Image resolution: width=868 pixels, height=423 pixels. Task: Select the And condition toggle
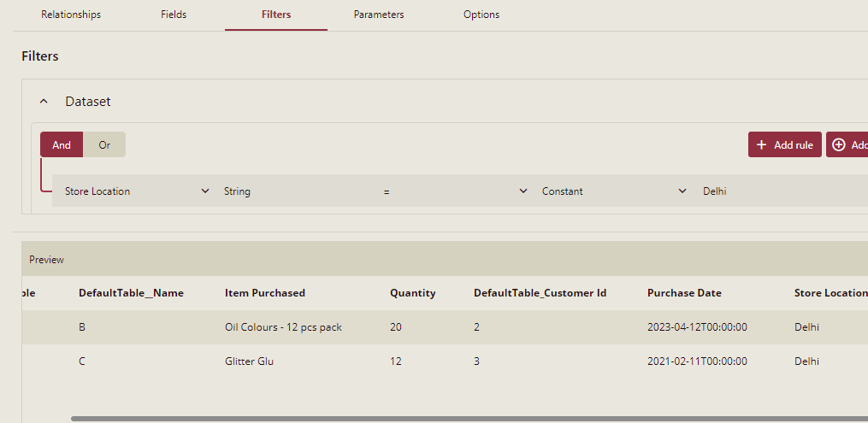click(62, 144)
